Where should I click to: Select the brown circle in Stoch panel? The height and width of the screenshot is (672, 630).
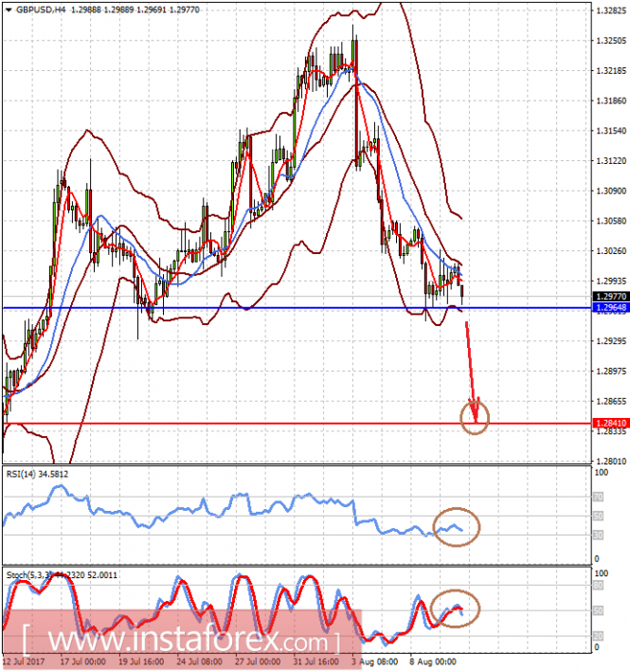pyautogui.click(x=455, y=608)
